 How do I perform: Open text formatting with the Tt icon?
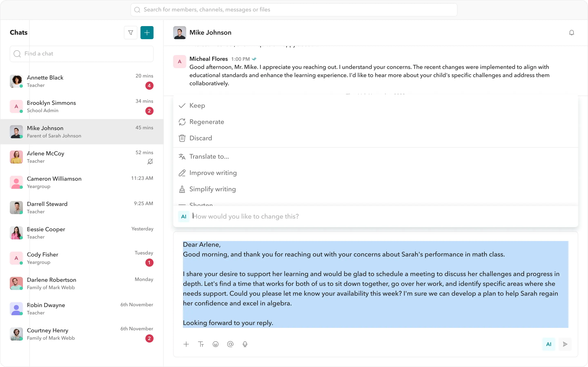(x=201, y=344)
